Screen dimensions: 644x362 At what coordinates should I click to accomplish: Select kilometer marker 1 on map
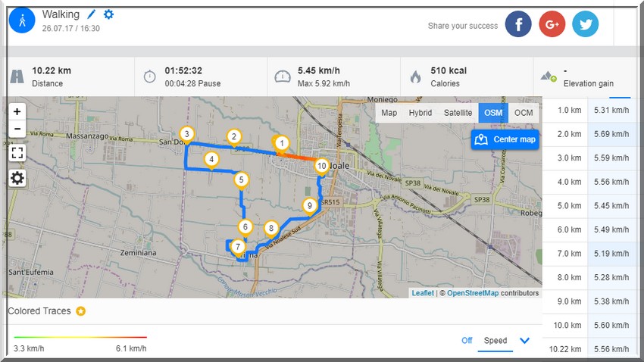(x=282, y=145)
